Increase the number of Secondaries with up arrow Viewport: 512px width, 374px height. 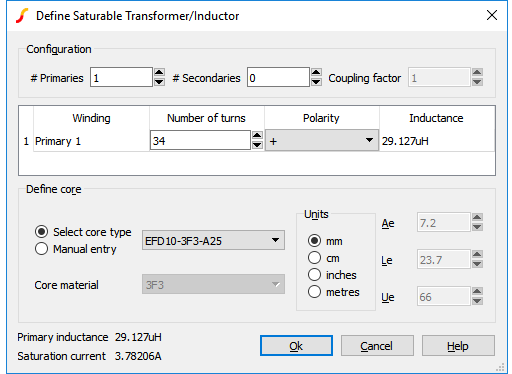tap(316, 72)
